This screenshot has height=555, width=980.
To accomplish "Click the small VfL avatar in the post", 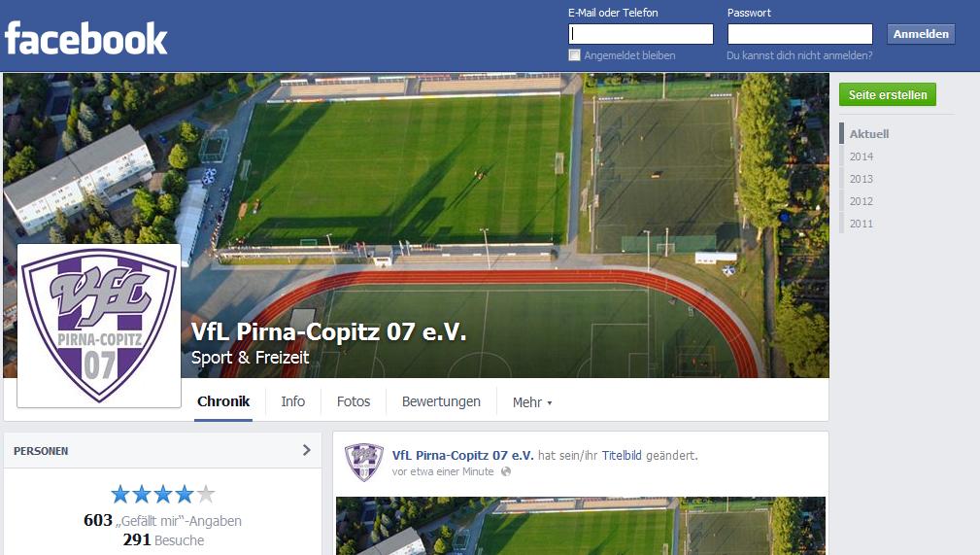I will coord(364,462).
